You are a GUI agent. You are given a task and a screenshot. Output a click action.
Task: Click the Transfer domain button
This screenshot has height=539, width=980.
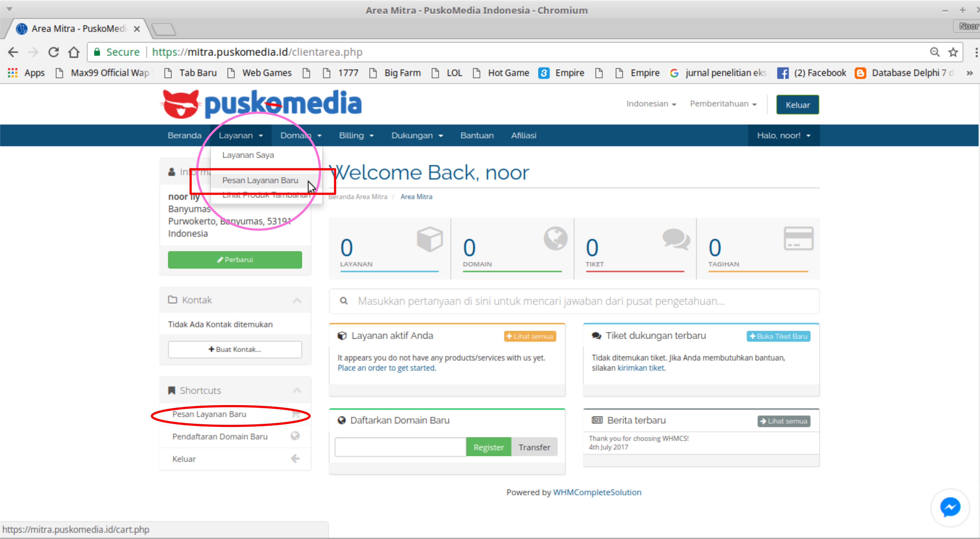(534, 447)
